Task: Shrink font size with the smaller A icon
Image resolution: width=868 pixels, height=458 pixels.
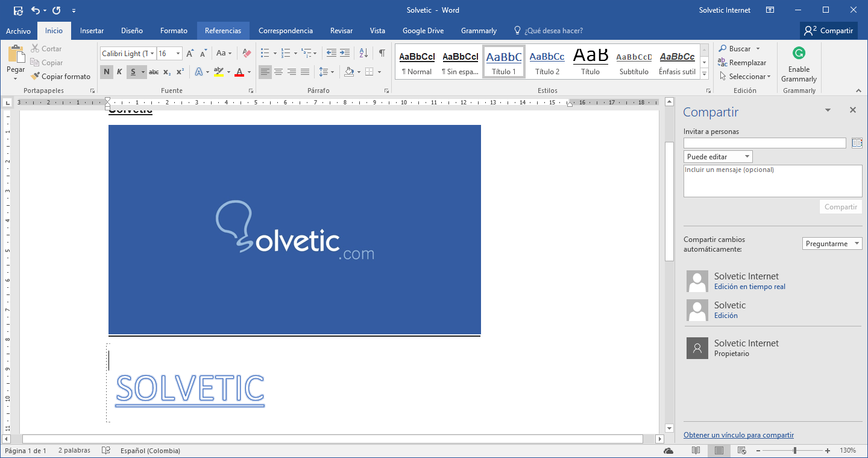Action: tap(203, 54)
